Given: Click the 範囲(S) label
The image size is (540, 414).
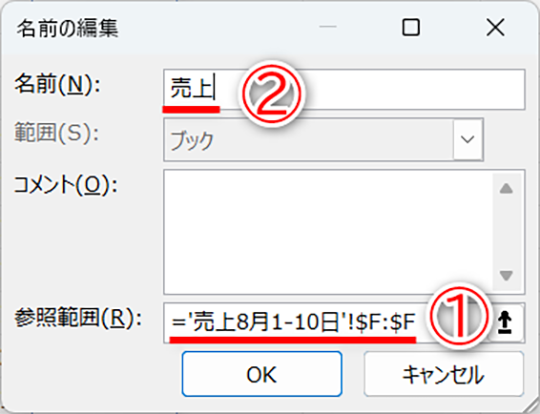Looking at the screenshot, I should pos(56,133).
